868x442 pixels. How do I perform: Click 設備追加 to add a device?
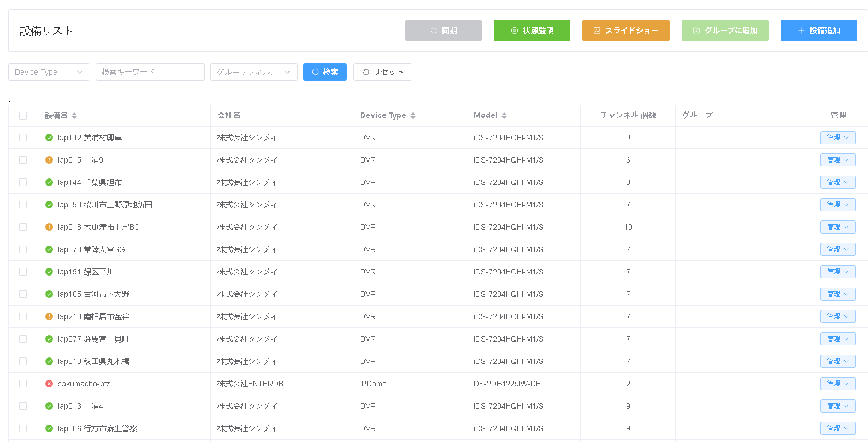point(819,31)
